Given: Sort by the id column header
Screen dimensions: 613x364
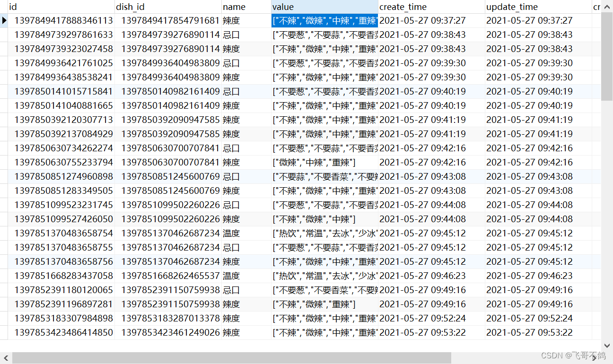Looking at the screenshot, I should [x=61, y=7].
